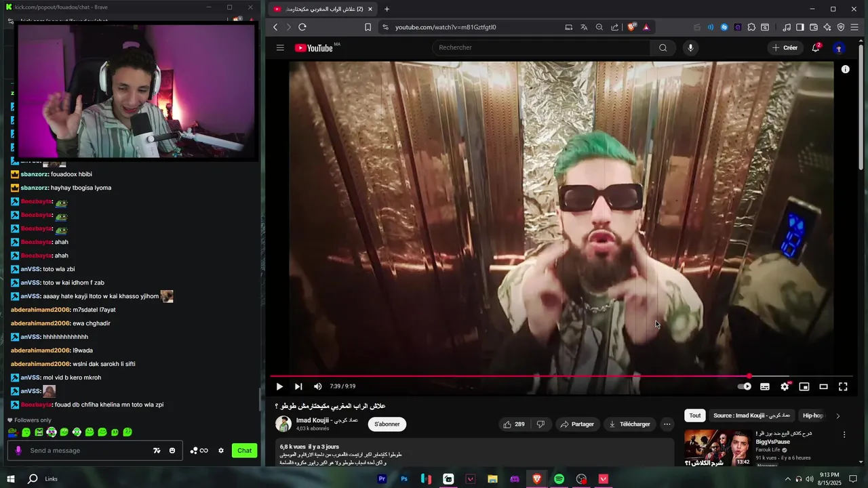
Task: Click the Télécharger download button
Action: click(x=629, y=424)
